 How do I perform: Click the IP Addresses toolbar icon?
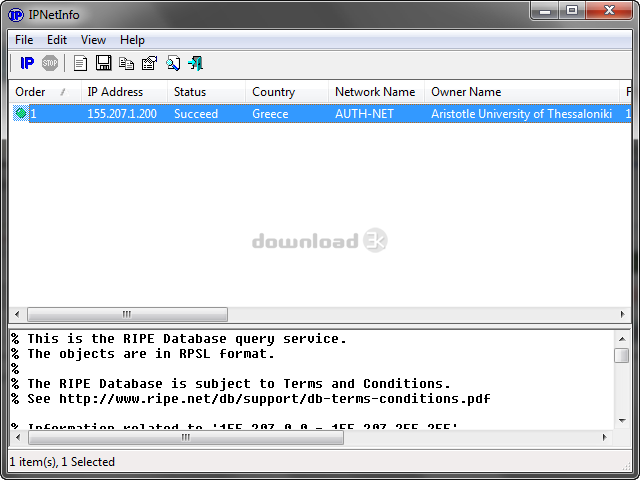click(x=27, y=63)
